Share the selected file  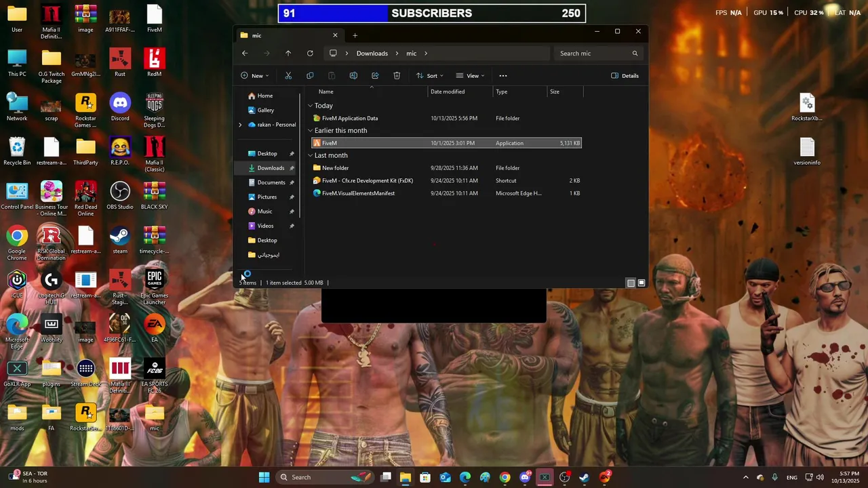[375, 76]
